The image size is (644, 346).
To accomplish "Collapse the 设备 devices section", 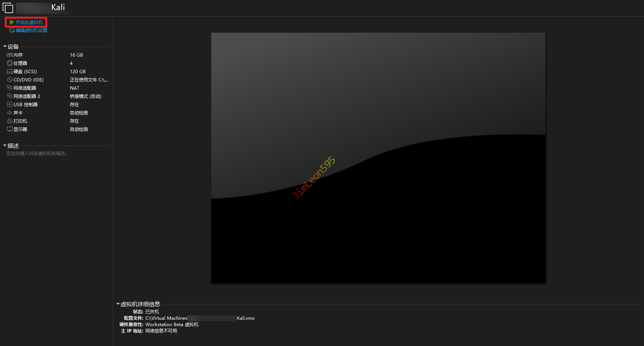I will (x=5, y=47).
